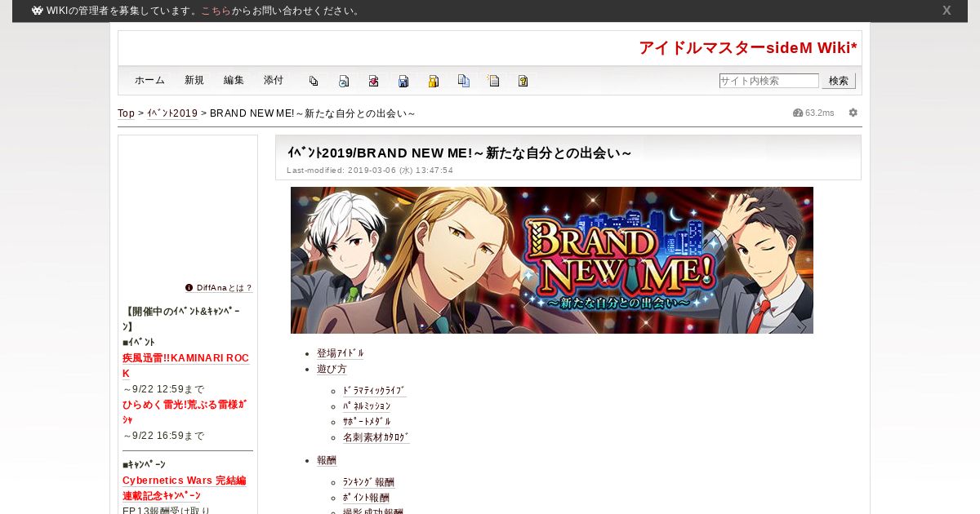Screen dimensions: 980x514
Task: Click the info icon beside DiffAnaとは
Action: click(189, 287)
